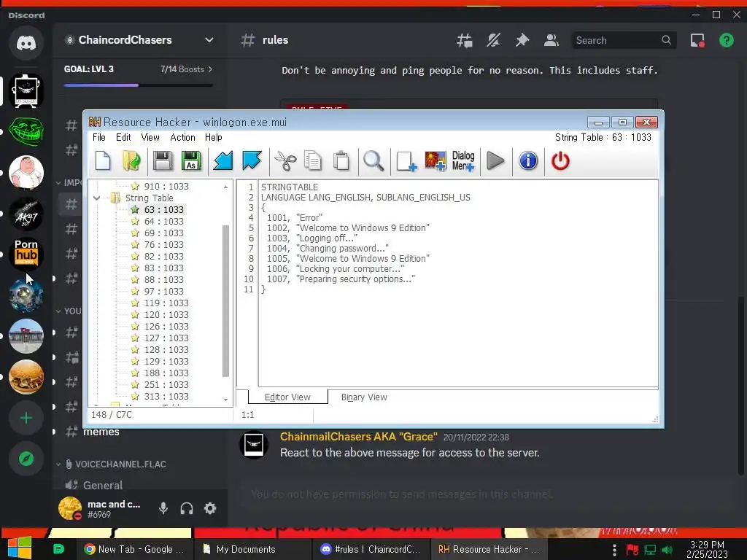The image size is (747, 560).
Task: Open the Peter Griffin server icon
Action: [26, 172]
